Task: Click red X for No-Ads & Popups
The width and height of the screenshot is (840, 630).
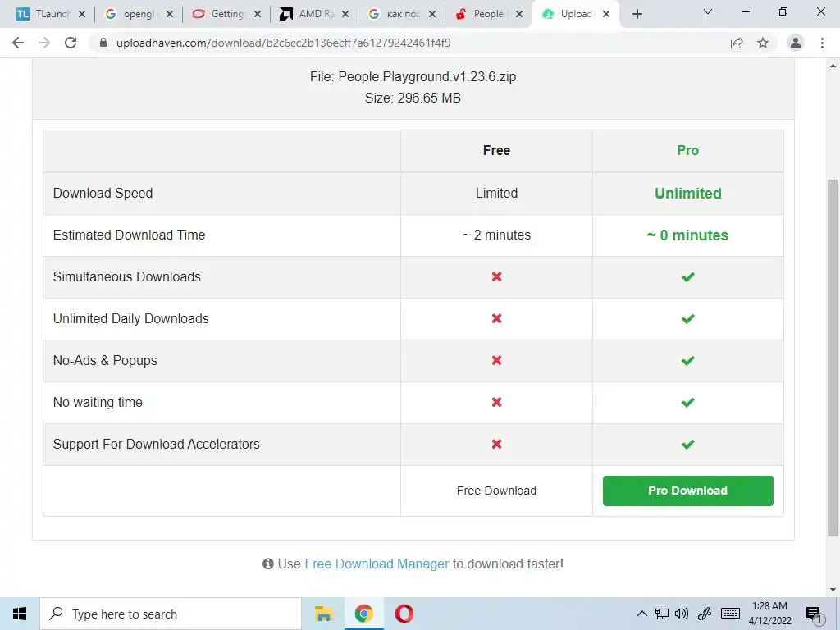Action: 496,360
